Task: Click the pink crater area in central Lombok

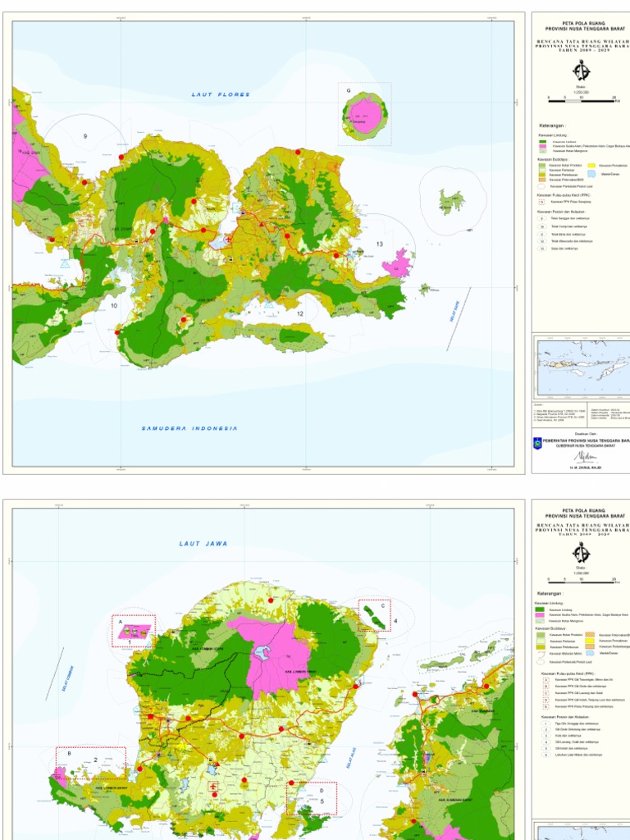Action: [271, 656]
